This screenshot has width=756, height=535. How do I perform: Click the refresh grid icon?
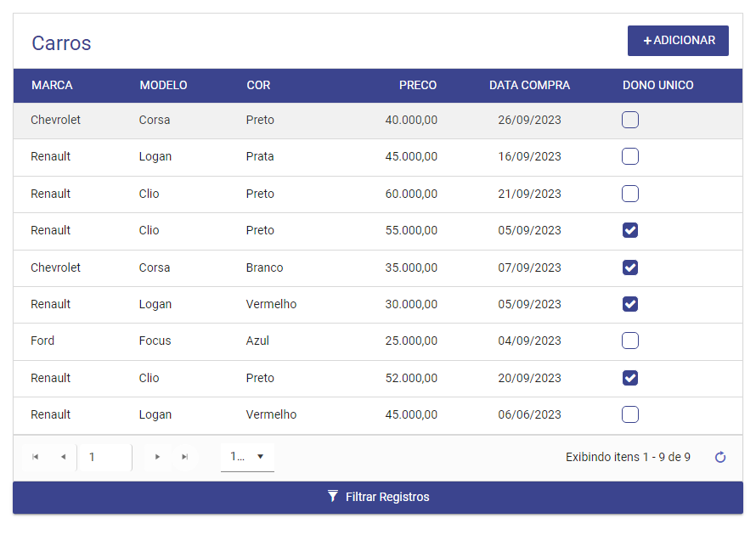(720, 457)
